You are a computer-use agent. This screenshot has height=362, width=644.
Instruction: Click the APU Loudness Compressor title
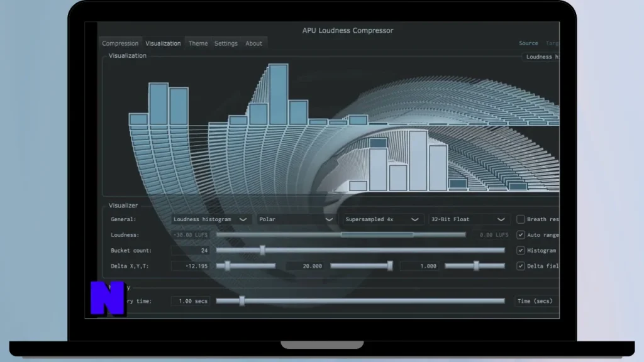coord(348,30)
